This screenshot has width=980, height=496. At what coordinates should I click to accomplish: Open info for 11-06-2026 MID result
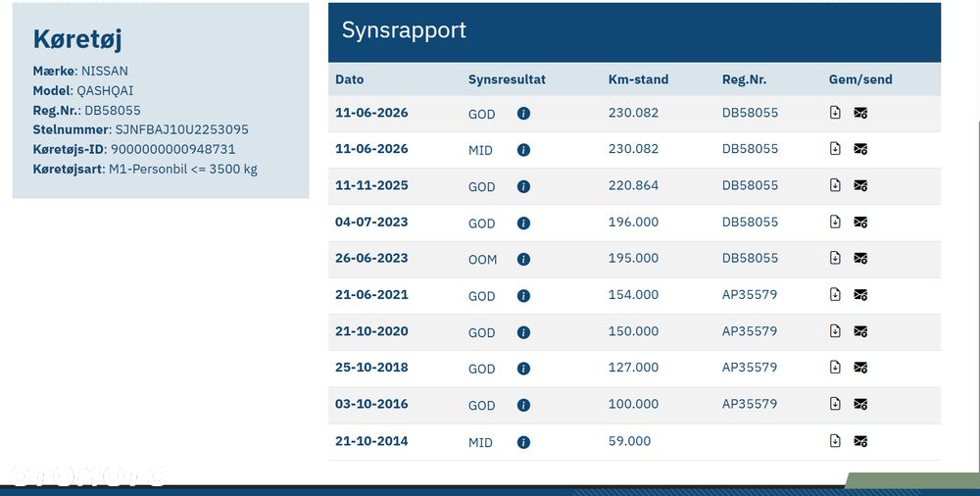(523, 150)
